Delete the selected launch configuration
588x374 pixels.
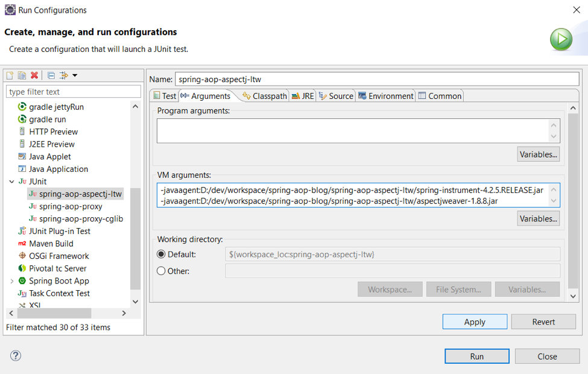[x=34, y=75]
